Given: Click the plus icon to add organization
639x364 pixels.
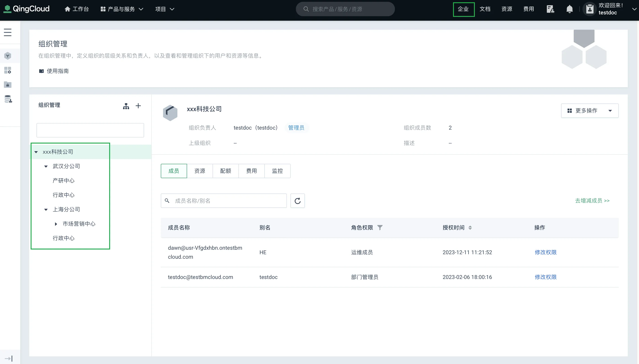Looking at the screenshot, I should pyautogui.click(x=138, y=106).
